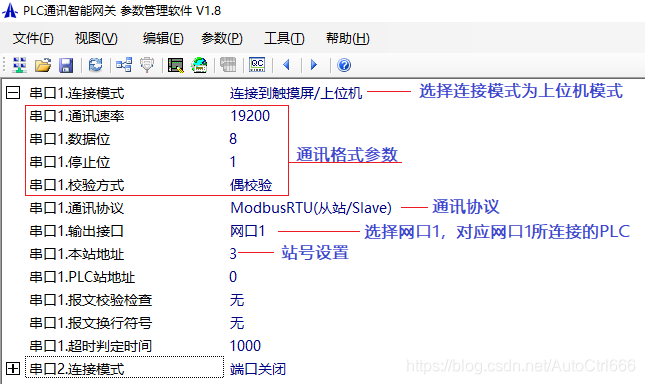Select the 串口1.校验方式 parameter row

[77, 185]
